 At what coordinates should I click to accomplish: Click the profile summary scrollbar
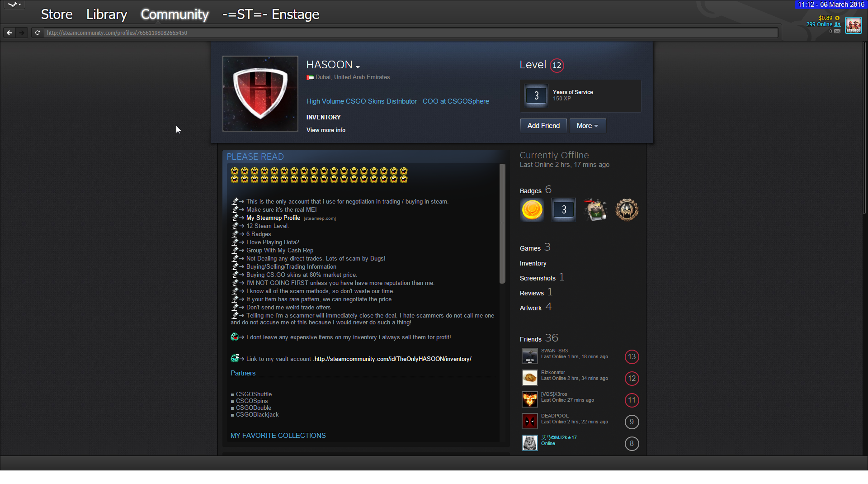[x=502, y=224]
